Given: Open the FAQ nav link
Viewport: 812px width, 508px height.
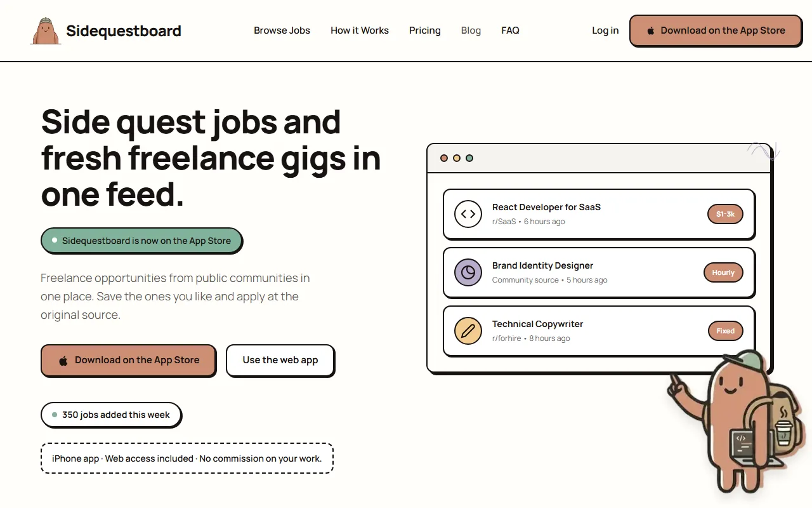Looking at the screenshot, I should click(x=510, y=30).
